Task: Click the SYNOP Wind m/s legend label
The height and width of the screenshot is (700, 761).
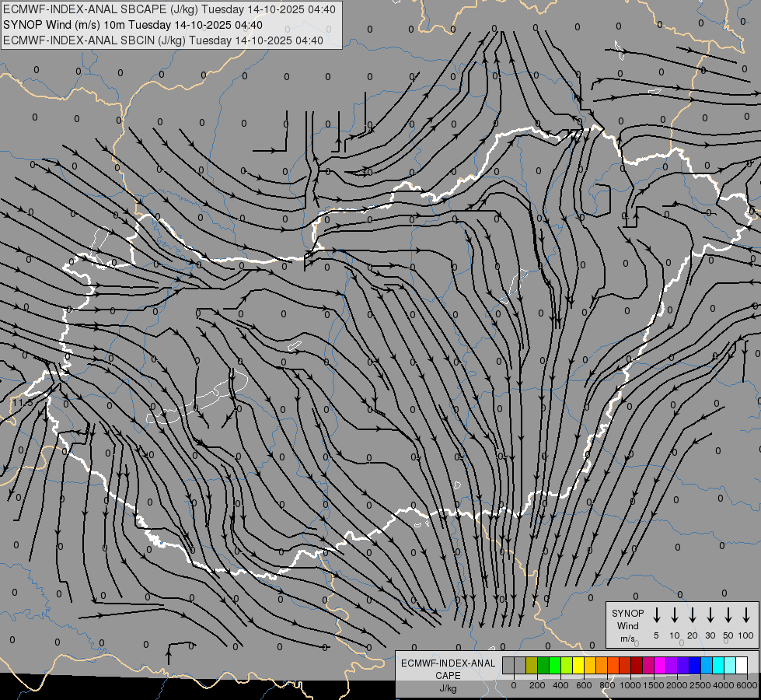Action: tap(627, 625)
